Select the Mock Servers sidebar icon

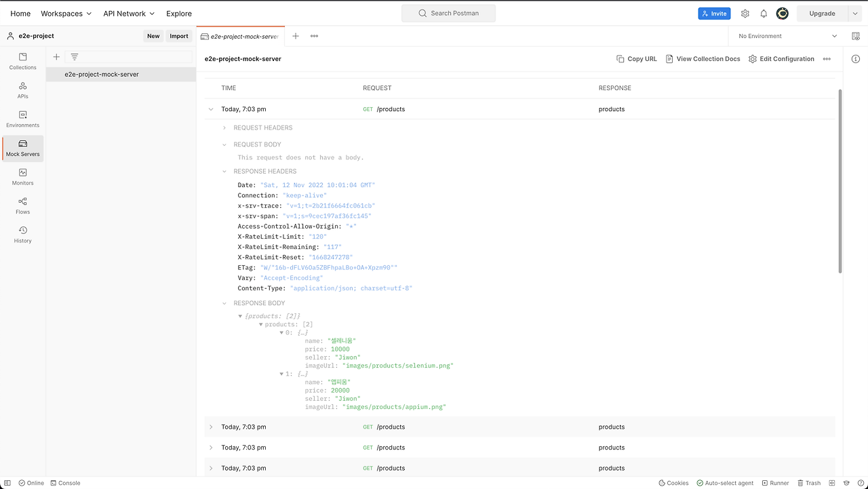[23, 148]
